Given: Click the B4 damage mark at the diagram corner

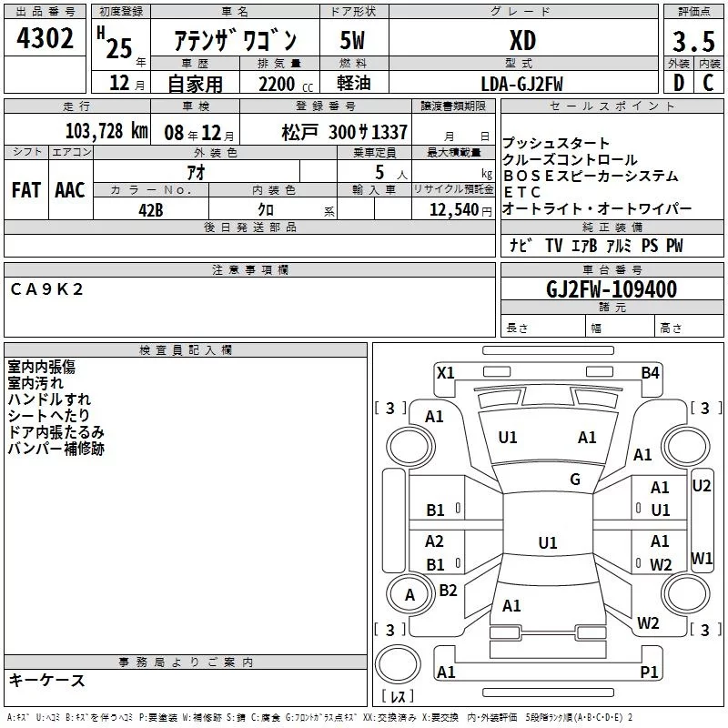Looking at the screenshot, I should [x=649, y=372].
